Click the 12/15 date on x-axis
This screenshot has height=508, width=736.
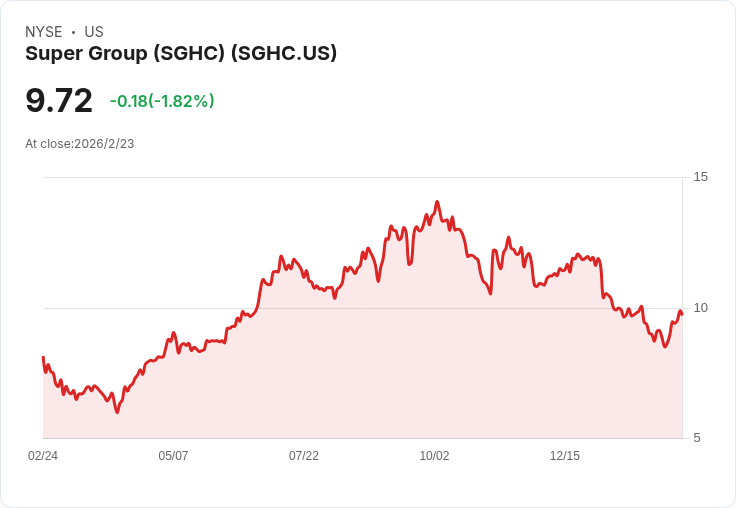click(x=565, y=456)
